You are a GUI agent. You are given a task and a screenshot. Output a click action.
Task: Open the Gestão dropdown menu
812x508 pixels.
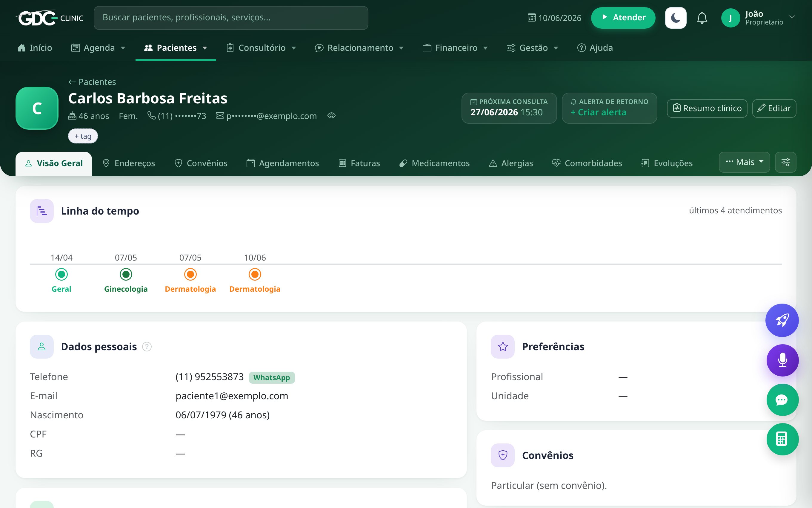click(533, 48)
